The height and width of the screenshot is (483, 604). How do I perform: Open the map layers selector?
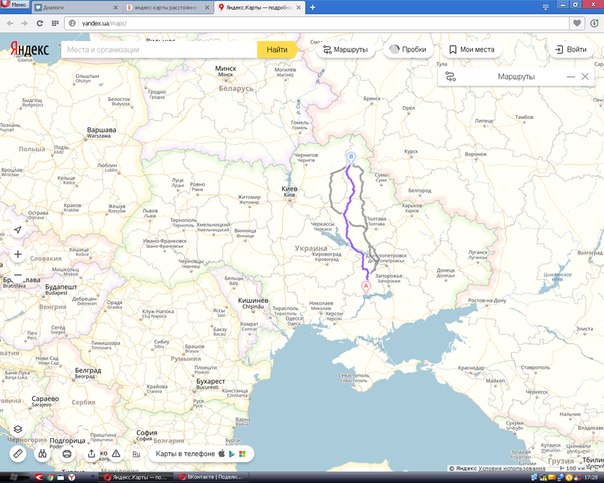(18, 429)
